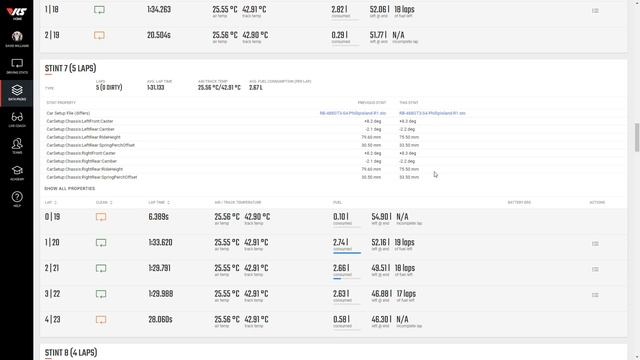Click the orange lap icon for lap 0|19

click(101, 217)
